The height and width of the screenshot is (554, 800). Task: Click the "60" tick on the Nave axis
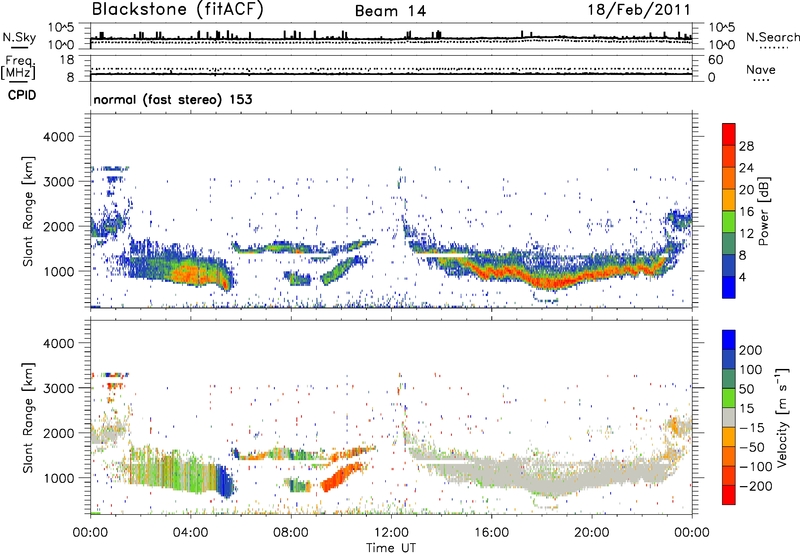pyautogui.click(x=715, y=60)
